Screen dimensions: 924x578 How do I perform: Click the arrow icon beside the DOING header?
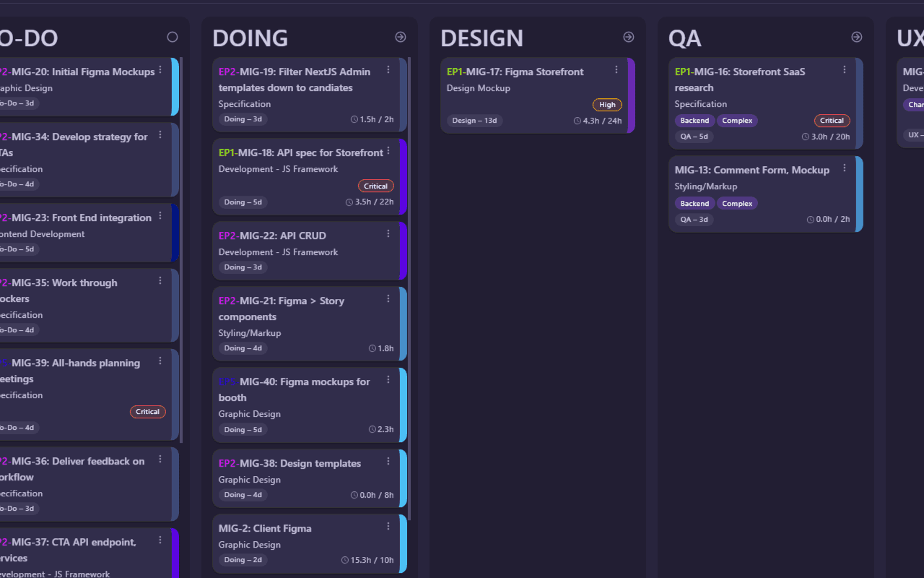pyautogui.click(x=400, y=37)
